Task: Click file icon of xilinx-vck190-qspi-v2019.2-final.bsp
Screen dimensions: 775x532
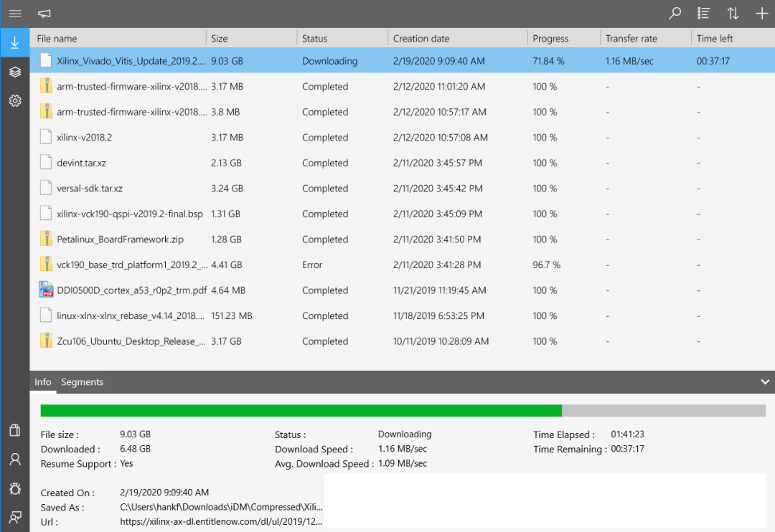Action: tap(46, 214)
